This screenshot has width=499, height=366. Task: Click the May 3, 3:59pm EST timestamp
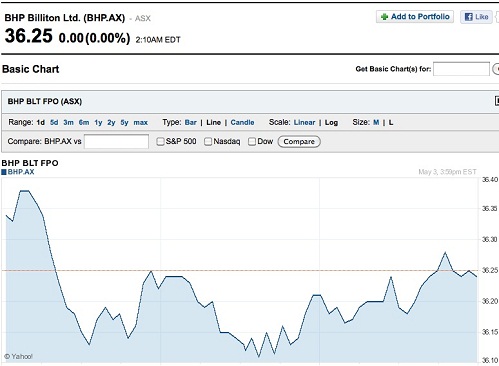(447, 172)
